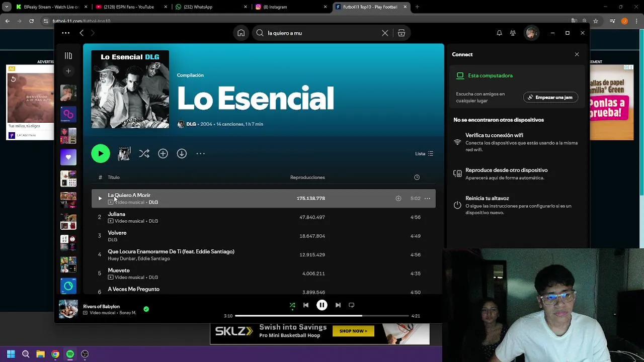Select Esta computadora device

click(x=490, y=75)
